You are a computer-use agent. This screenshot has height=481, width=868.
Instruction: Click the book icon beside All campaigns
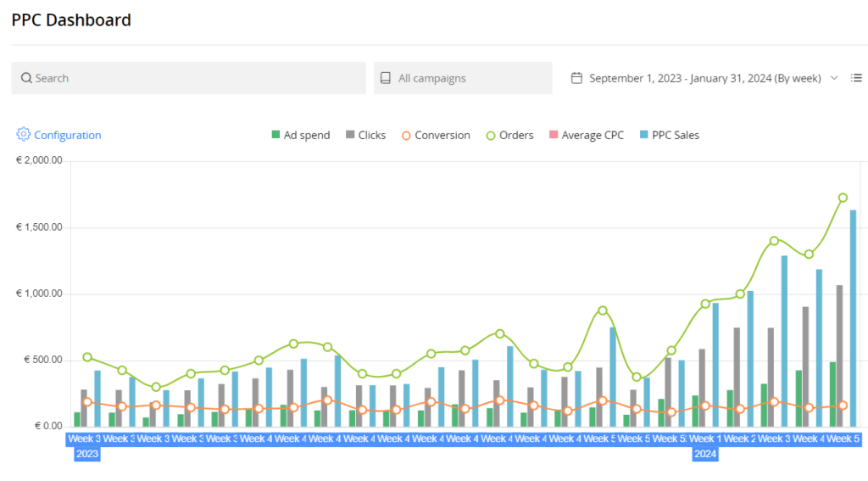[385, 78]
